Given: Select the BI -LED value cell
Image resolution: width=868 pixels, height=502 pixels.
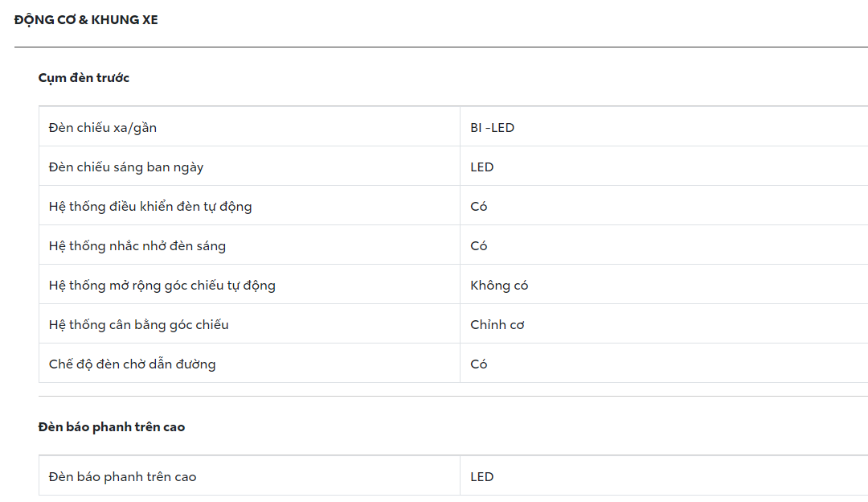Looking at the screenshot, I should click(x=492, y=127).
